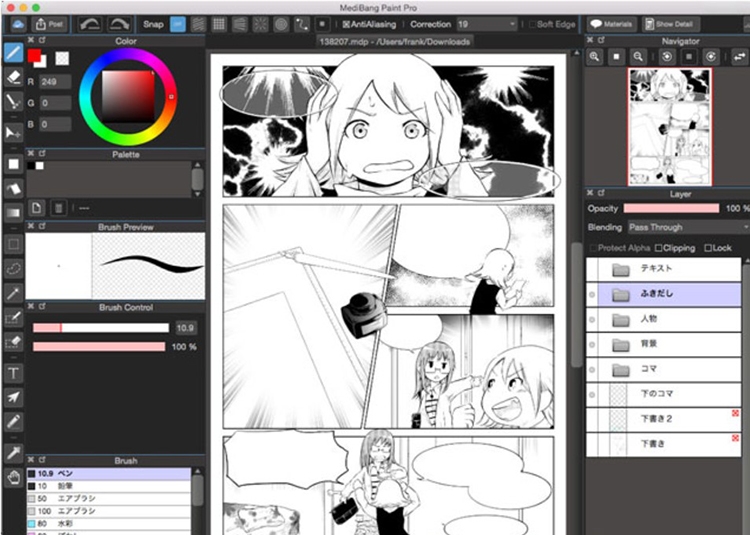Screen dimensions: 750x535
Task: Select the Eyedropper tool
Action: pyautogui.click(x=13, y=453)
